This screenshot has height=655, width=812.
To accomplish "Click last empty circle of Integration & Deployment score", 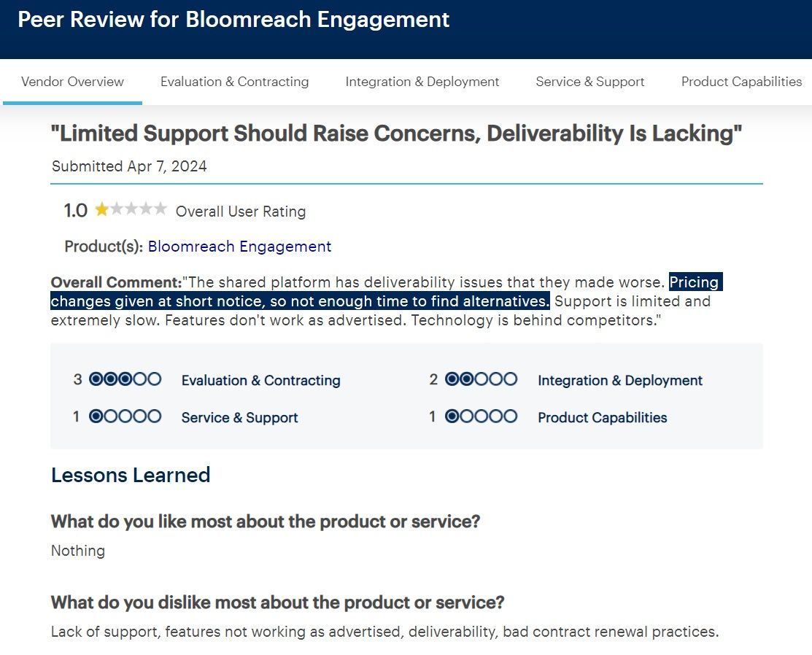I will tap(510, 379).
